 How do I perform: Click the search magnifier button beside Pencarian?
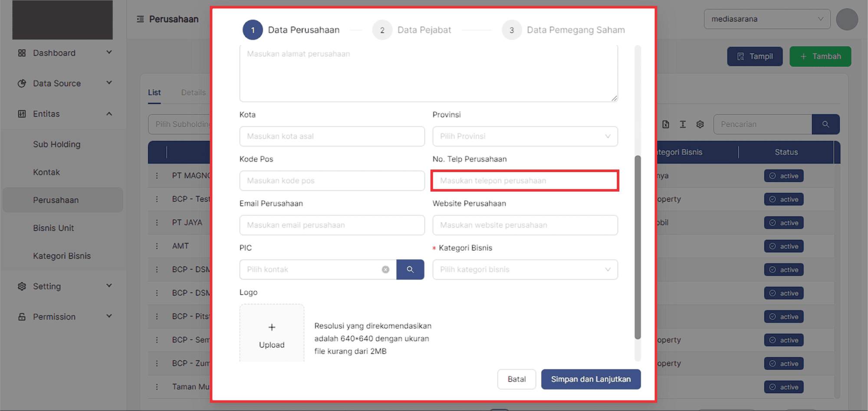(825, 124)
